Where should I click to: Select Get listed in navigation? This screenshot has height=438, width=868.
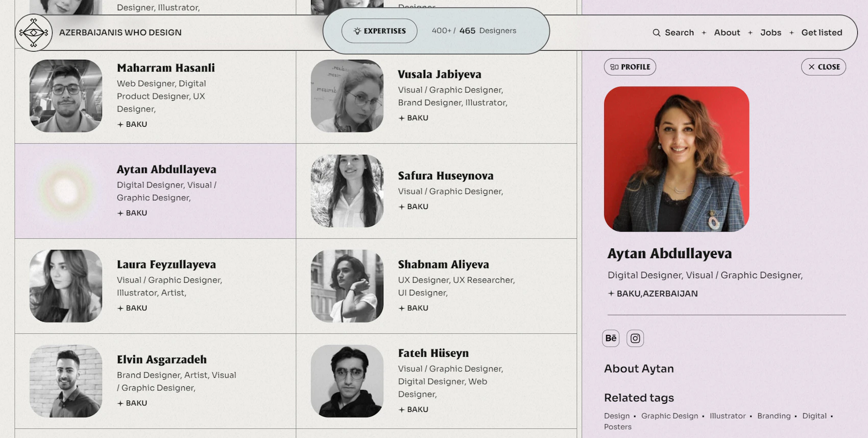(822, 33)
